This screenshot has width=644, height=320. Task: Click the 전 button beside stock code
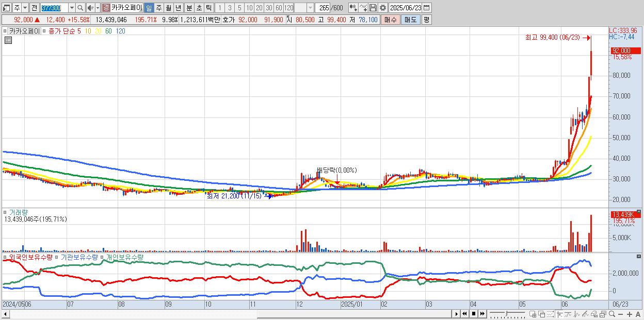tap(34, 8)
